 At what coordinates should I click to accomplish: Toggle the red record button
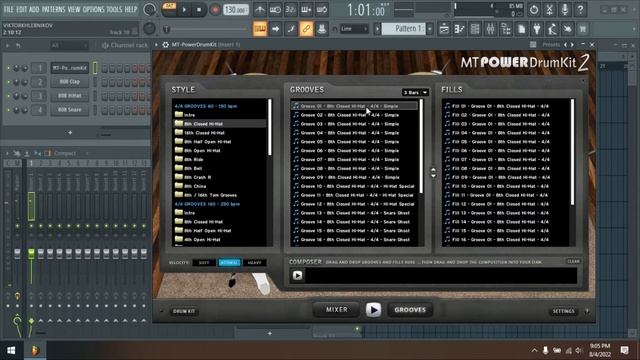coord(215,10)
